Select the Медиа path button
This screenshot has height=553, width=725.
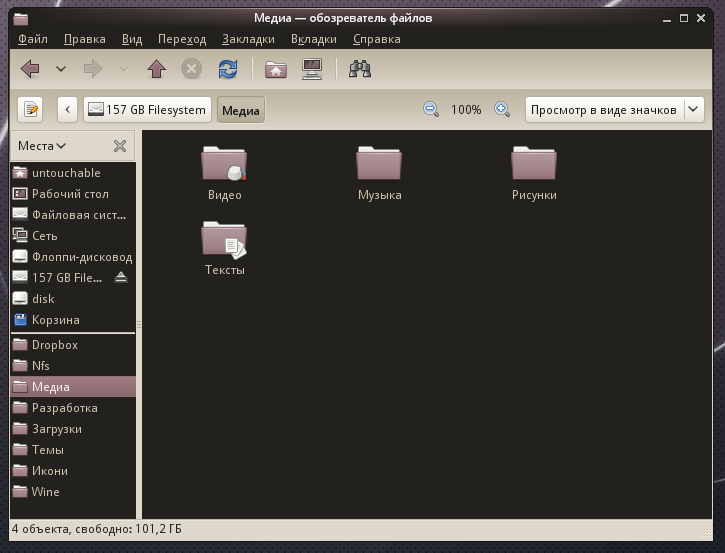241,110
